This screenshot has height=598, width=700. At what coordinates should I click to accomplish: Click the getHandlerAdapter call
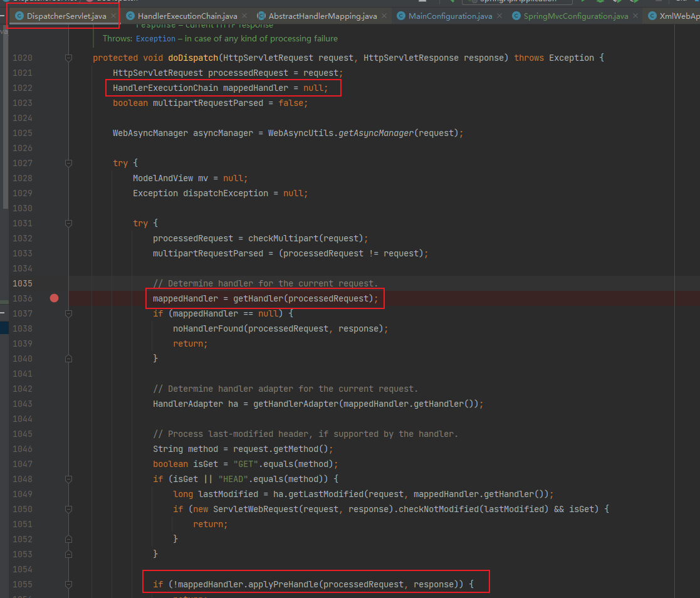coord(296,404)
